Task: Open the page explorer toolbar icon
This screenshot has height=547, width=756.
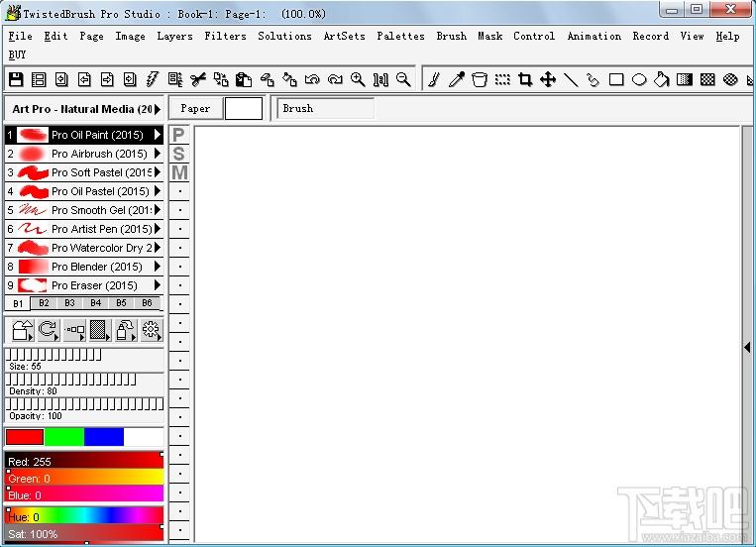Action: tap(39, 79)
